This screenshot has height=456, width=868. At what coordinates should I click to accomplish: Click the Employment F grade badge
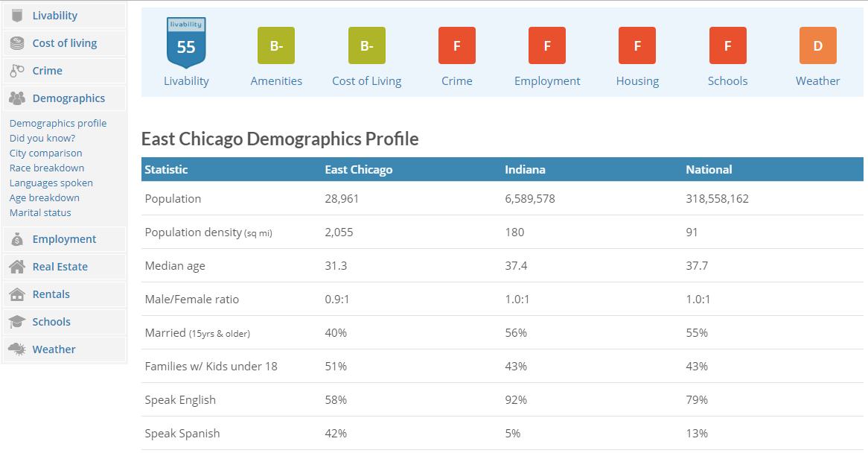pyautogui.click(x=547, y=45)
